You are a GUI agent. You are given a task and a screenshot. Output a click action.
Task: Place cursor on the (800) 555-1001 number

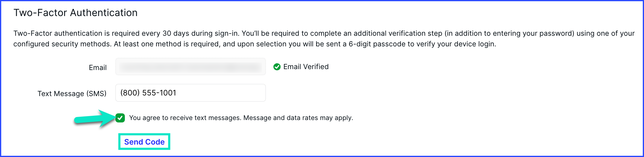[x=148, y=93]
